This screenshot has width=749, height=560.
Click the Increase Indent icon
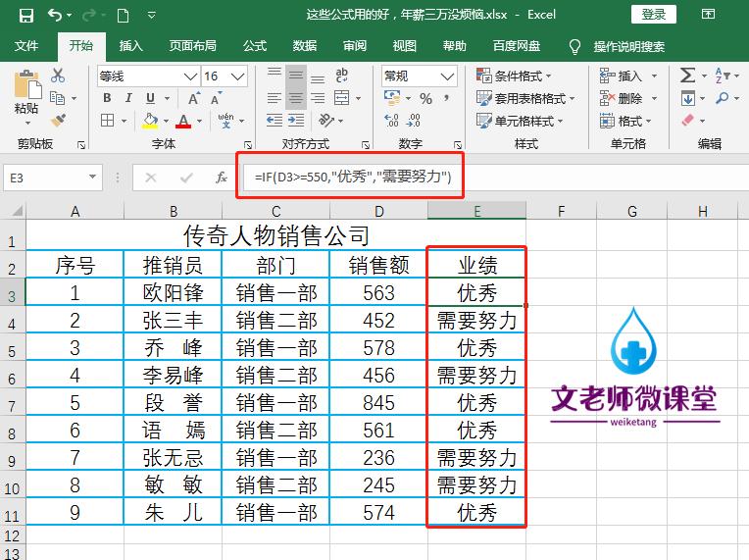[x=296, y=120]
